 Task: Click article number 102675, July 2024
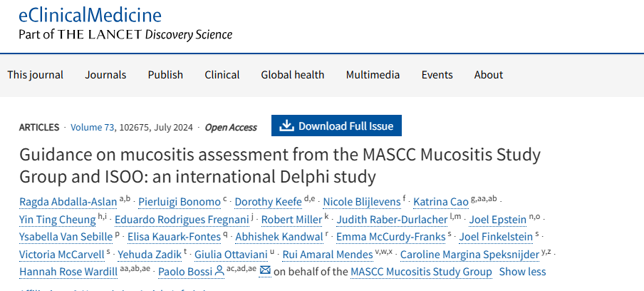(156, 128)
